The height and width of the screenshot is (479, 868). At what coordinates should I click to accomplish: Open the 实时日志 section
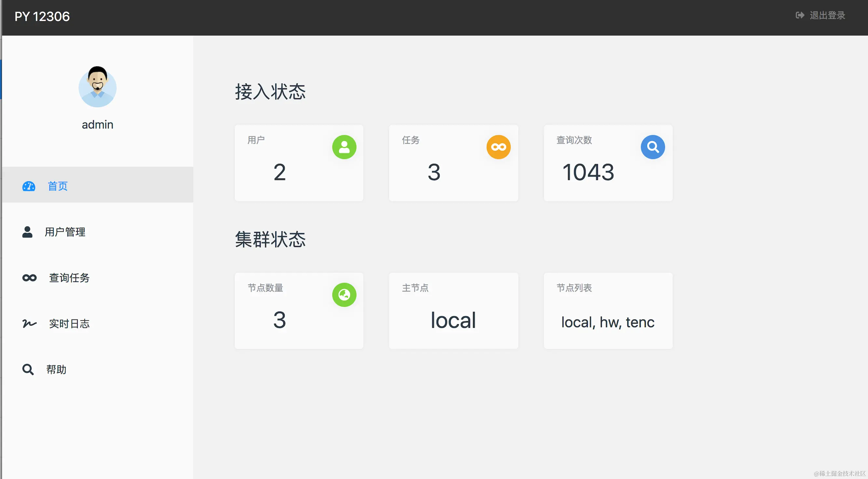69,323
